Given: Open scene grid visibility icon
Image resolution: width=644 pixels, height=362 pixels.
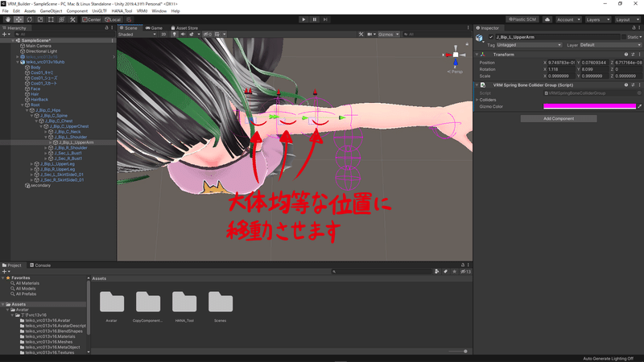Looking at the screenshot, I should coord(217,35).
